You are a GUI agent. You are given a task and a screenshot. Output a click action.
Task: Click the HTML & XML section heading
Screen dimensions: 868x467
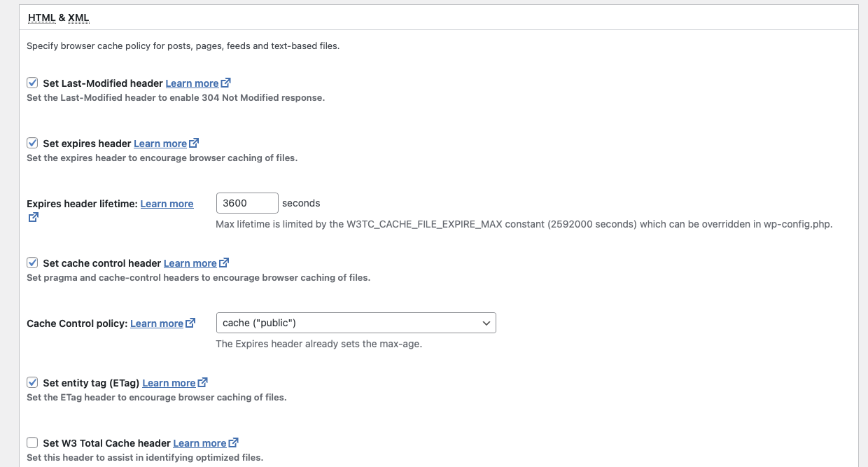pyautogui.click(x=59, y=18)
